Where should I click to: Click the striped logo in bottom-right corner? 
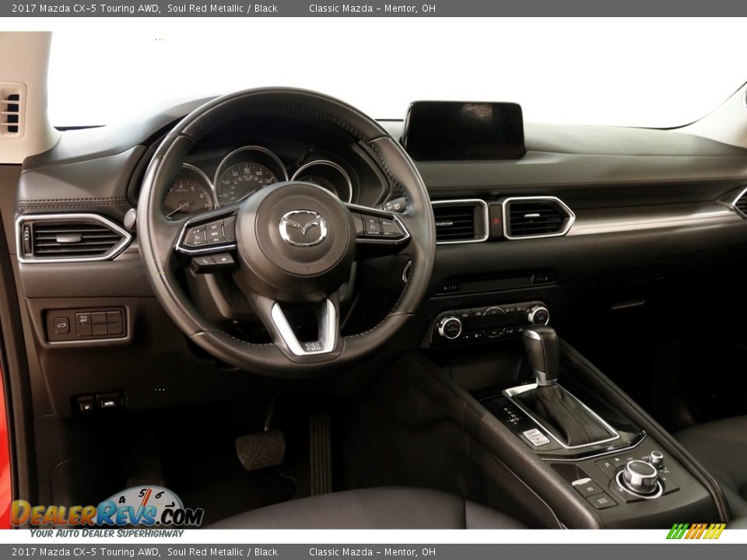coord(696,531)
